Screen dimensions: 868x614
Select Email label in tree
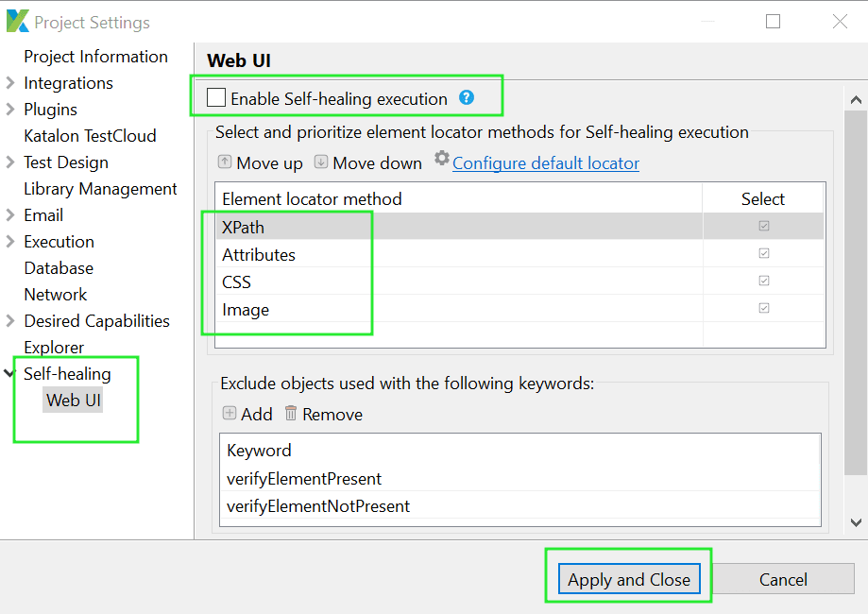(x=43, y=214)
